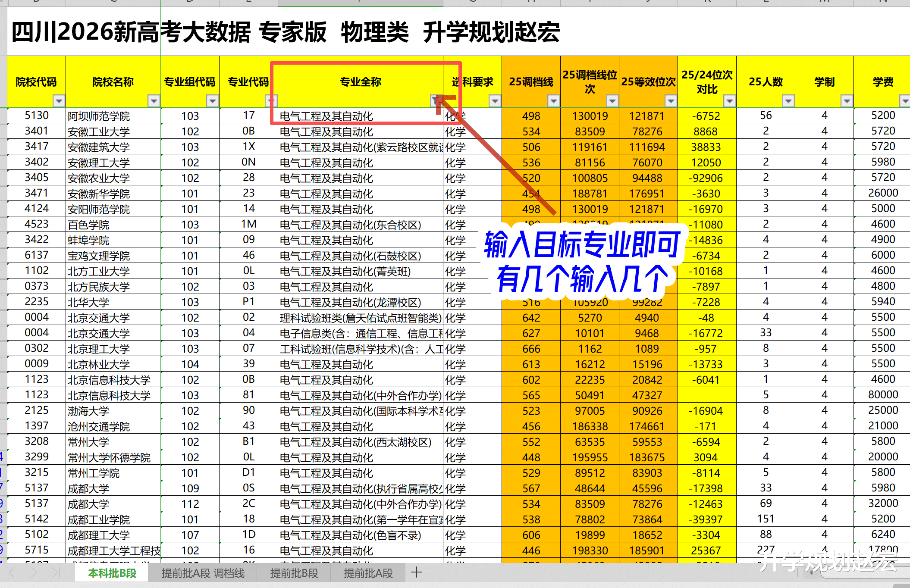Click the 学制 column filter button
Viewport: 910px width, 588px height.
[847, 101]
